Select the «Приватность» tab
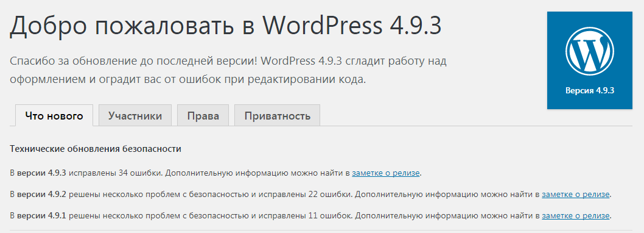This screenshot has height=233, width=644. pos(277,116)
